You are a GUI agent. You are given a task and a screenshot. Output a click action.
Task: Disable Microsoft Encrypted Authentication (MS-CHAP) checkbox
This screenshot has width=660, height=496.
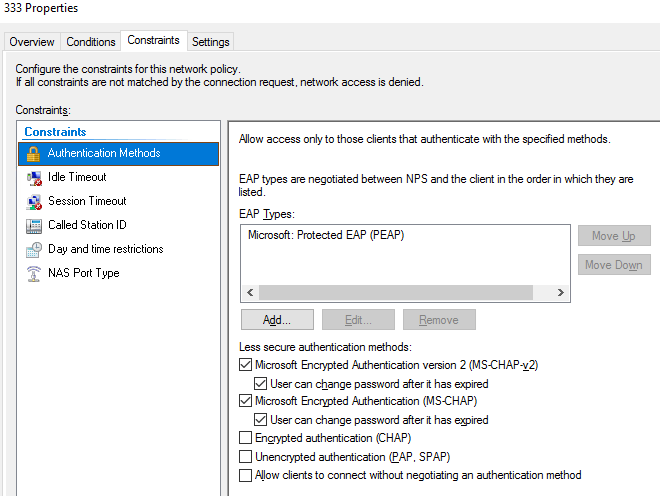tap(245, 400)
